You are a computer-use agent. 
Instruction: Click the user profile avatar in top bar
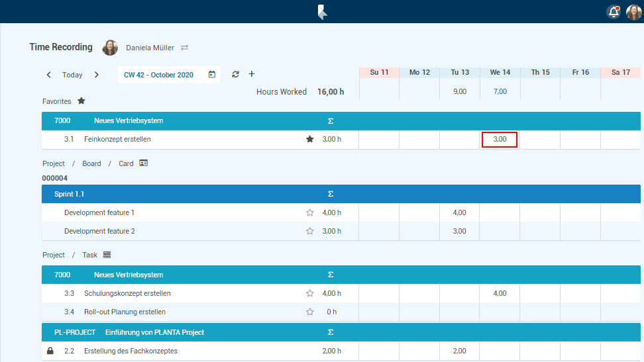pos(633,12)
